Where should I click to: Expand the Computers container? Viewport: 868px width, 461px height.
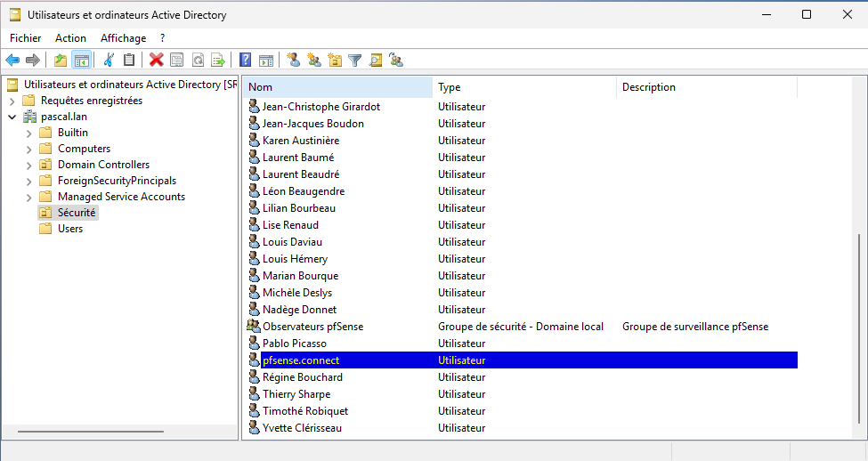[x=28, y=150]
